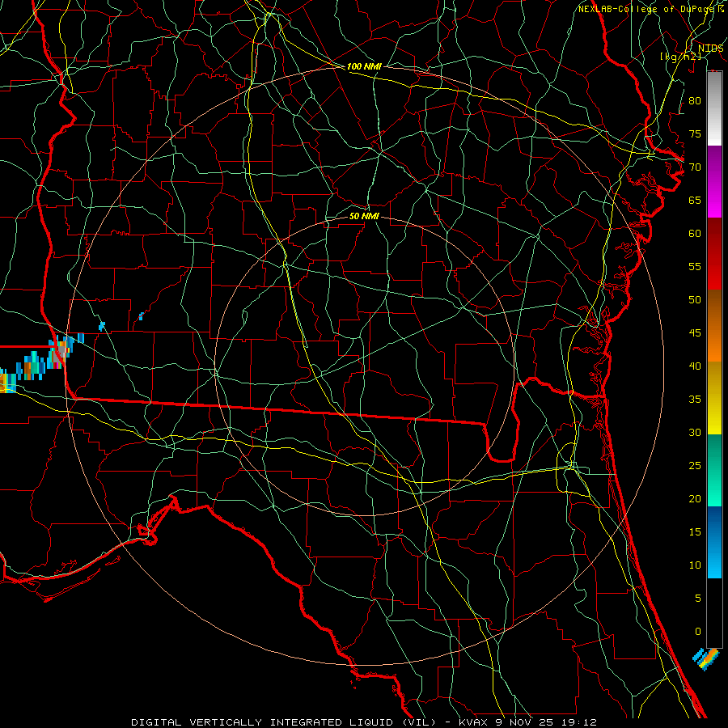This screenshot has height=728, width=728.
Task: Click the orange-brown segment of color bar
Action: click(714, 326)
